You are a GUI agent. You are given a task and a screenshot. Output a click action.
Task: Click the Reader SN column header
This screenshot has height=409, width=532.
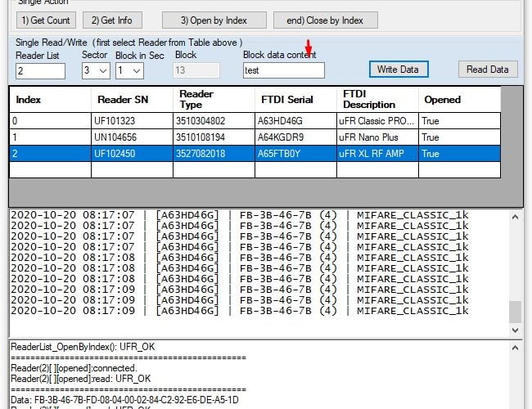tap(132, 99)
